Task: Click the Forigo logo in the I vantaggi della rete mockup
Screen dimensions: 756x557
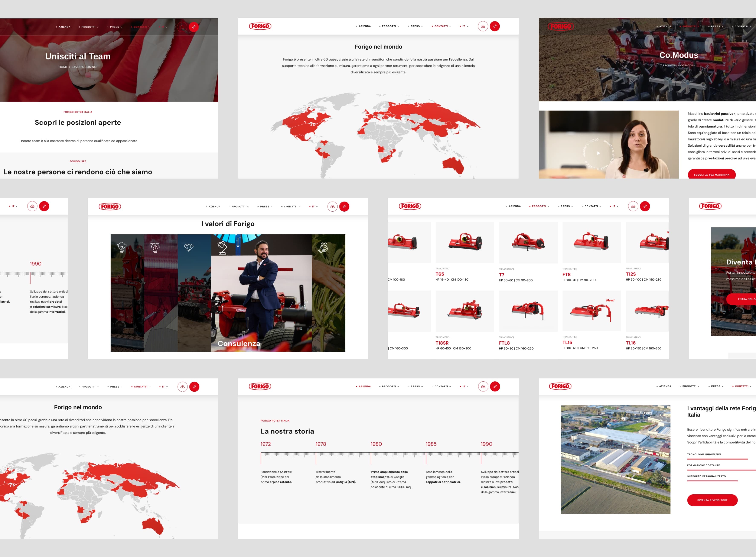Action: (x=560, y=386)
